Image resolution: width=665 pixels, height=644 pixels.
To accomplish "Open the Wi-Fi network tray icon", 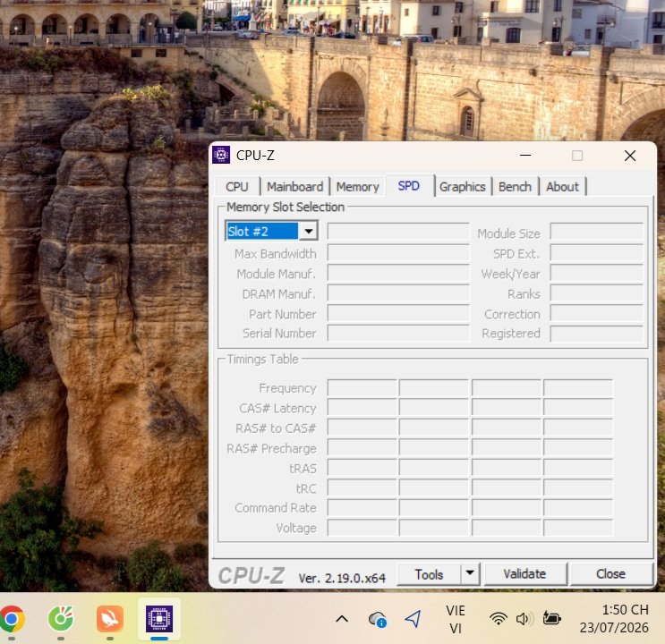I will click(x=499, y=619).
